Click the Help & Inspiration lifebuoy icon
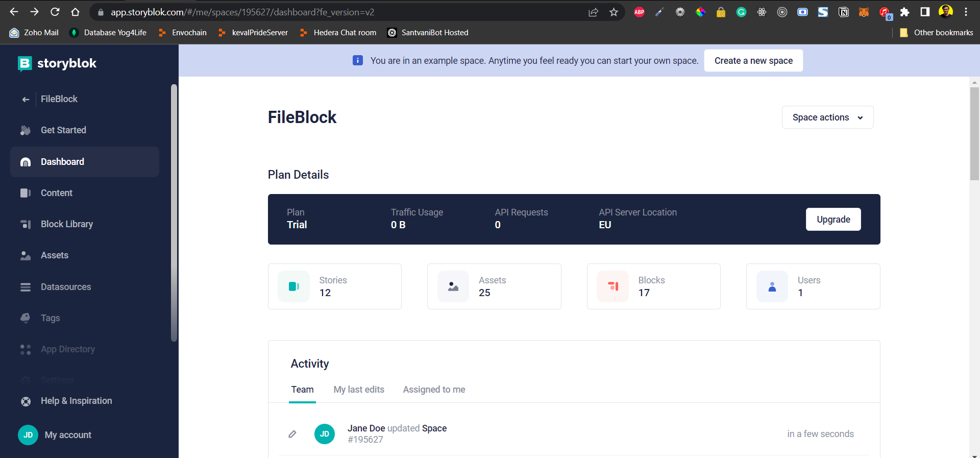Image resolution: width=980 pixels, height=458 pixels. (26, 401)
